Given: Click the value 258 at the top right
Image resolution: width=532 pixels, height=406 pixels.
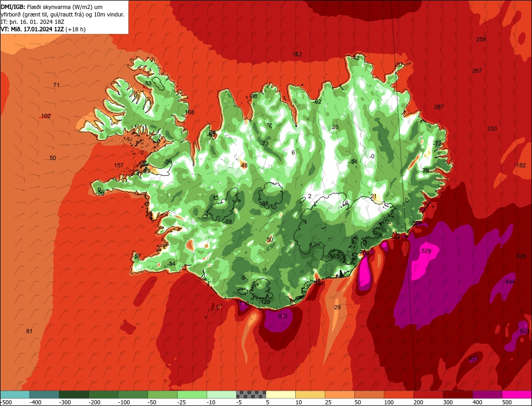Looking at the screenshot, I should click(481, 39).
